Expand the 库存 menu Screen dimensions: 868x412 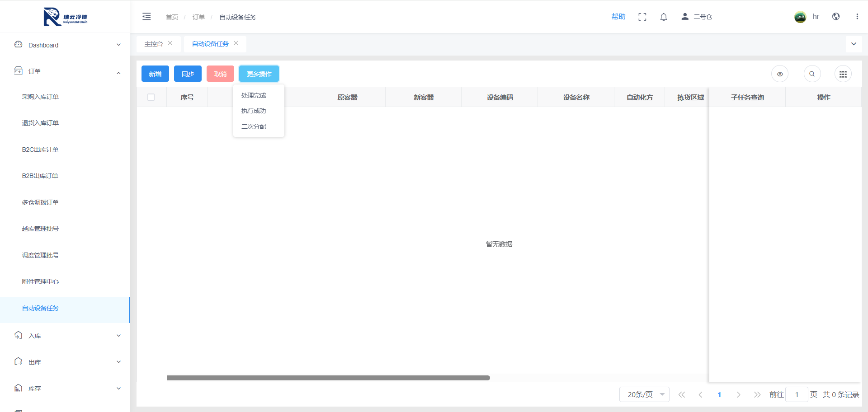[x=118, y=389]
